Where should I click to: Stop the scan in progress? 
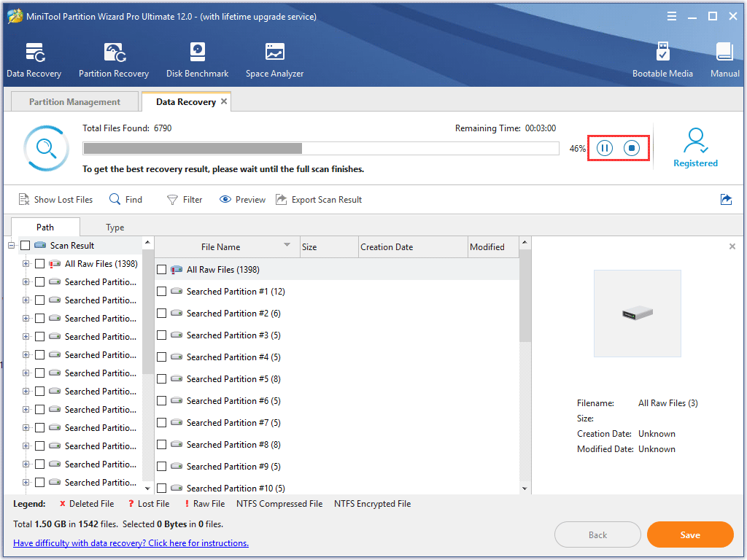coord(632,148)
